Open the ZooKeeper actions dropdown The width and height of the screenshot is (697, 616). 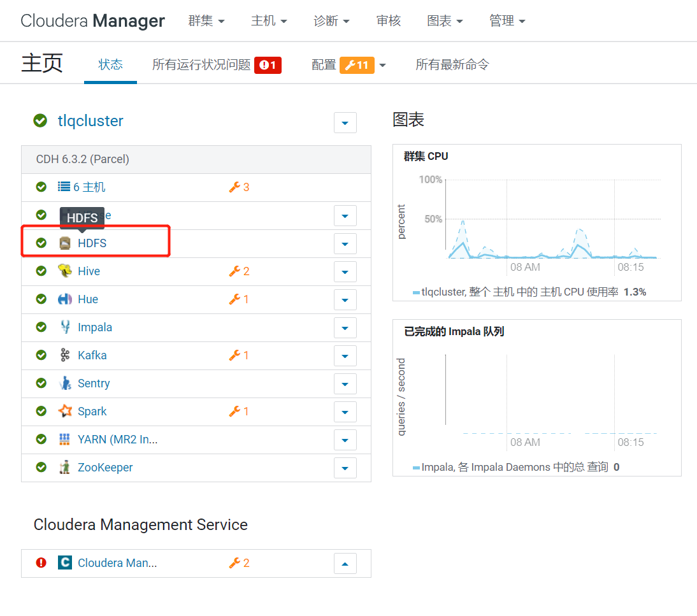coord(345,468)
